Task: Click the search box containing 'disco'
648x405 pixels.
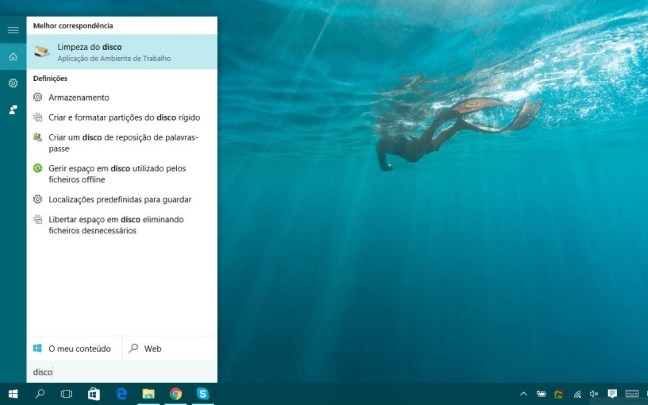Action: click(x=120, y=372)
